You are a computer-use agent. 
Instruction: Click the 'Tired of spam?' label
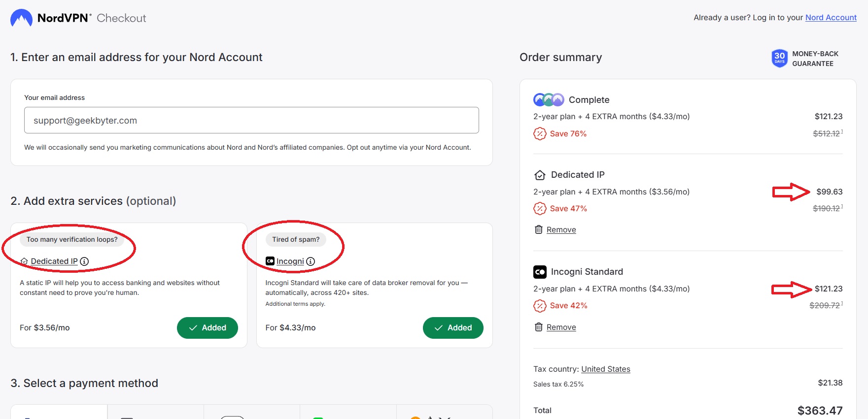pyautogui.click(x=296, y=240)
